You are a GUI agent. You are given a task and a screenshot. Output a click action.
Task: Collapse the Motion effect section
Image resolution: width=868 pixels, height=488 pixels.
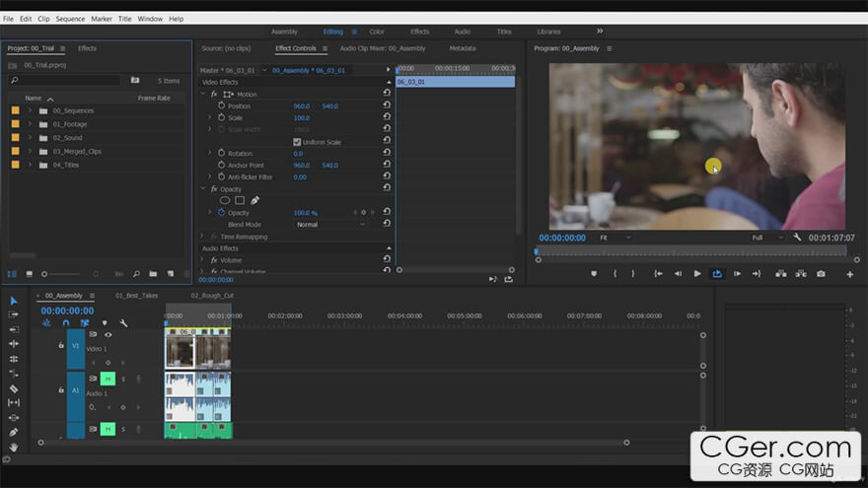point(203,94)
